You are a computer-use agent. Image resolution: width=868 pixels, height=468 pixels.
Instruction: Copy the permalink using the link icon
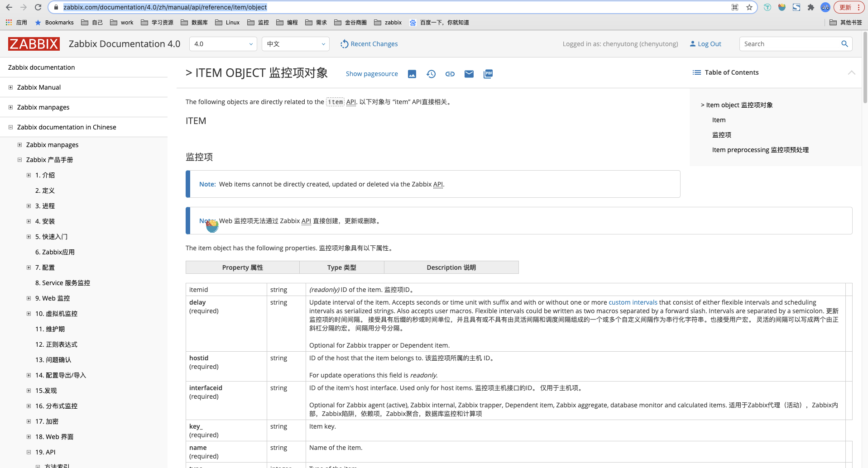point(450,74)
